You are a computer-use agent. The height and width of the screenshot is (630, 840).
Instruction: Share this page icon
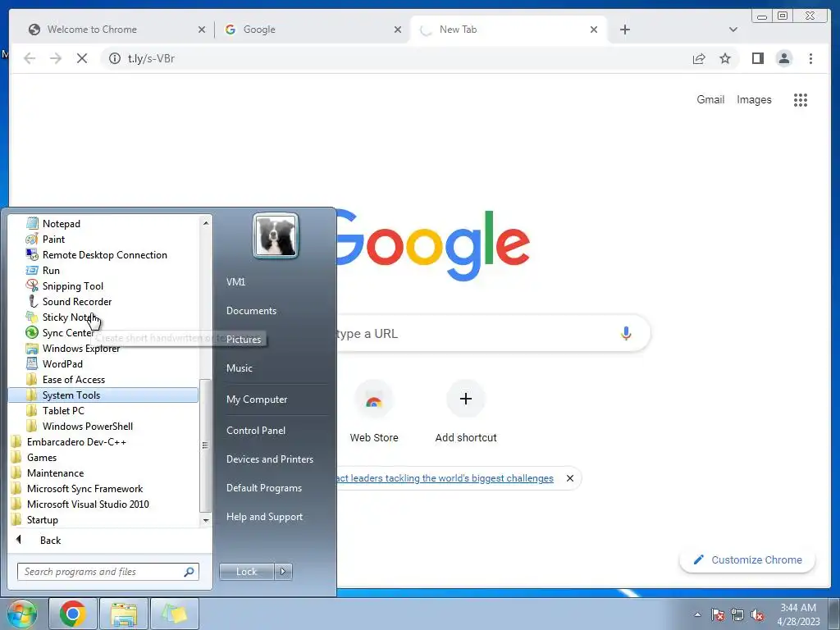pyautogui.click(x=699, y=58)
